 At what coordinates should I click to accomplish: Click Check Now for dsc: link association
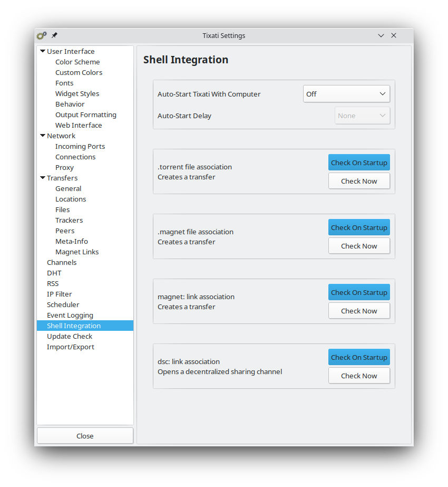click(359, 375)
